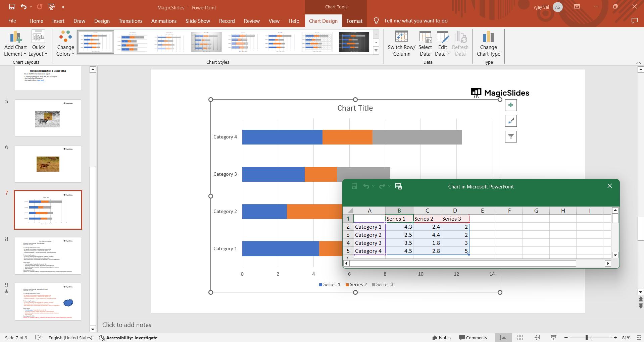Expand the Chart Styles gallery
The width and height of the screenshot is (644, 342).
pyautogui.click(x=376, y=51)
